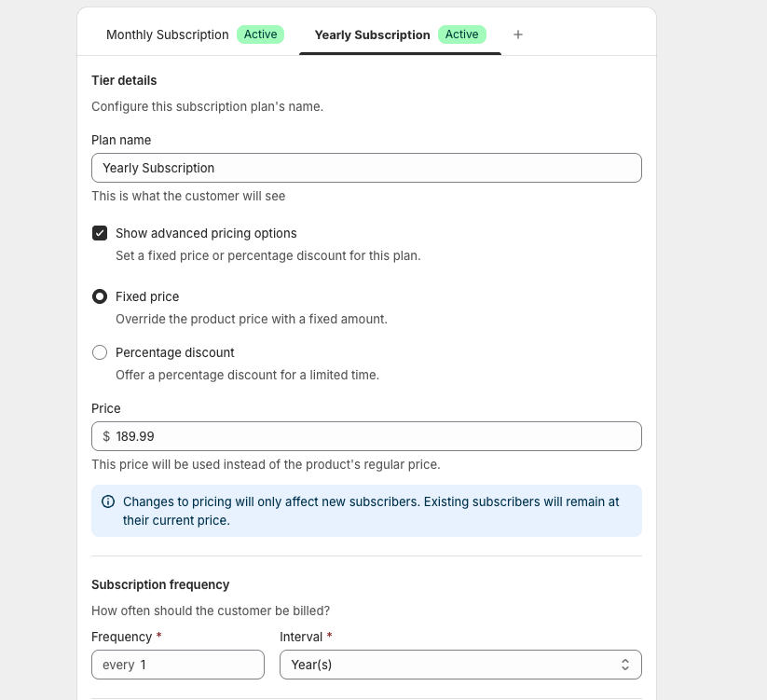Switch to the Monthly Subscription tab

(168, 34)
